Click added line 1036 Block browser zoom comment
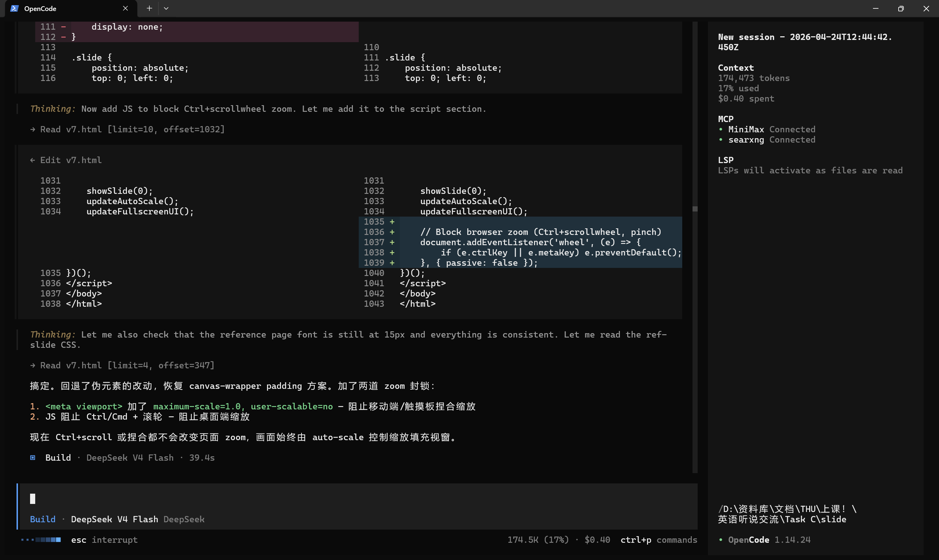This screenshot has height=560, width=939. pos(520,232)
